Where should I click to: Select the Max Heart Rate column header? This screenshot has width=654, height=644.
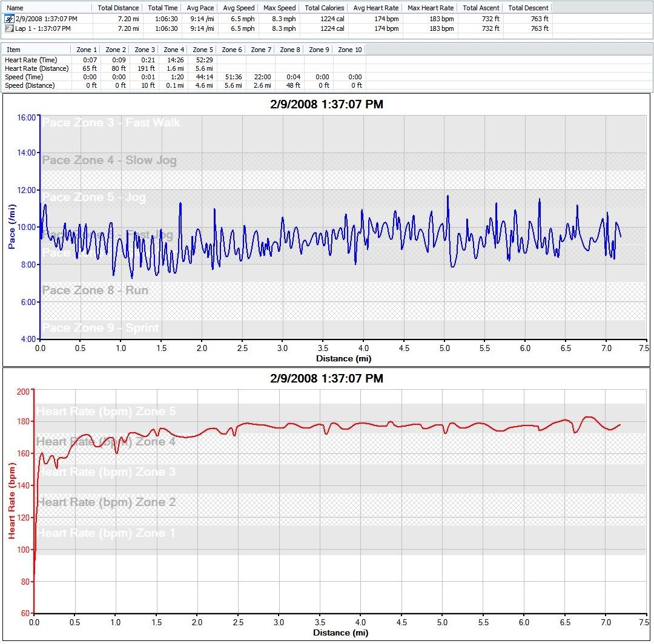(429, 8)
